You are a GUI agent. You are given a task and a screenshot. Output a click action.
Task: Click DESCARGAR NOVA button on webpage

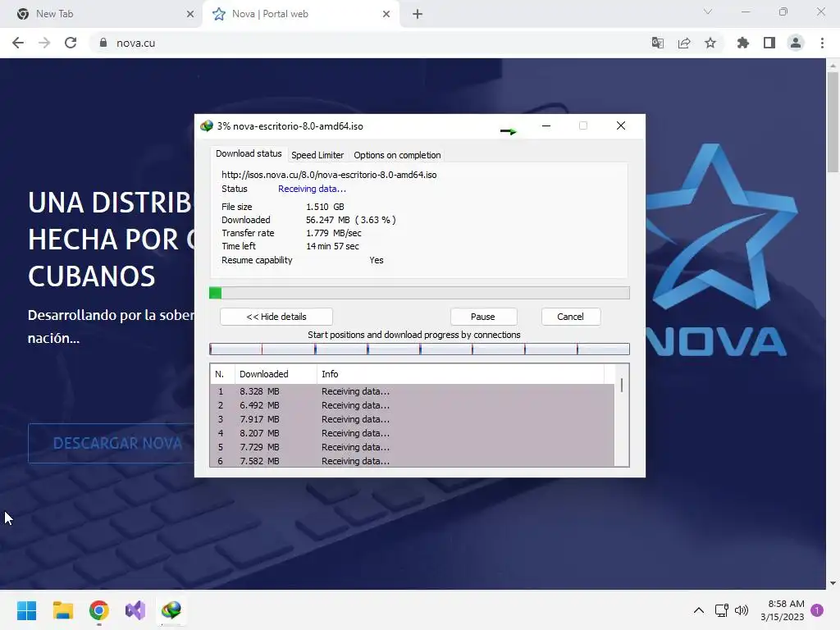(x=112, y=443)
